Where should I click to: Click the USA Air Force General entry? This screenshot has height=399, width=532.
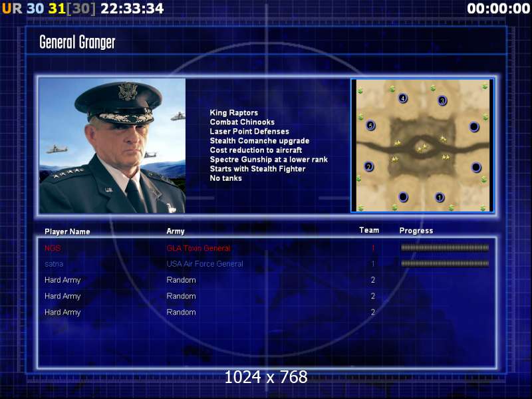pyautogui.click(x=205, y=264)
